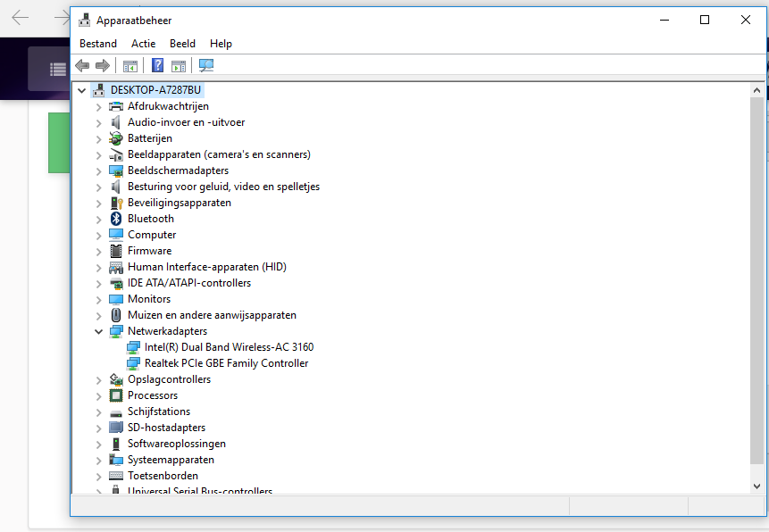Select the Opslagcontrollers tree label
This screenshot has height=532, width=769.
[169, 379]
